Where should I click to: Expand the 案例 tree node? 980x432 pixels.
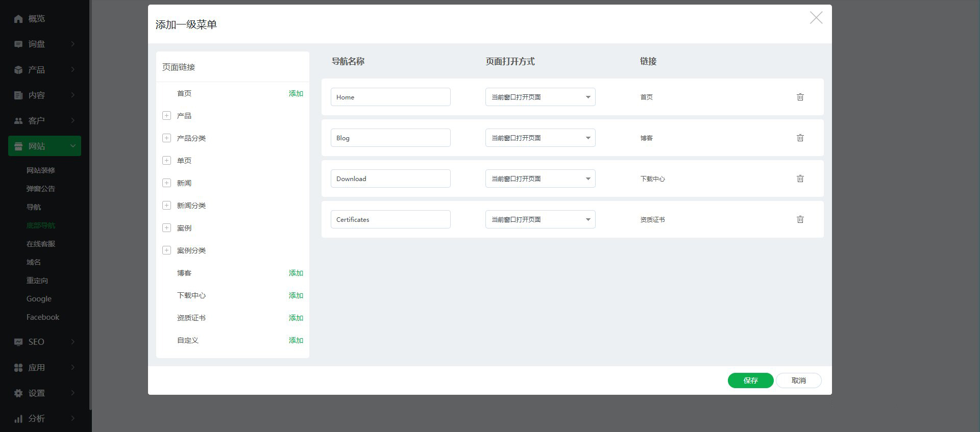(x=166, y=228)
